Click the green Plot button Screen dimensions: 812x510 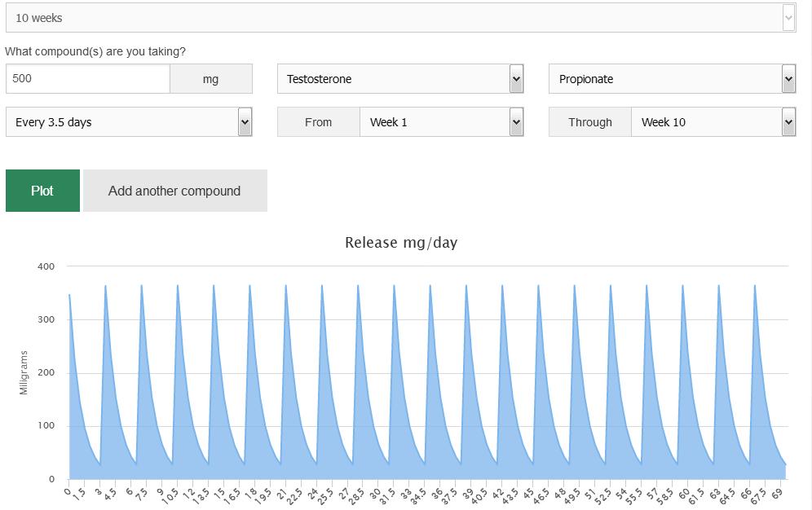pos(42,191)
